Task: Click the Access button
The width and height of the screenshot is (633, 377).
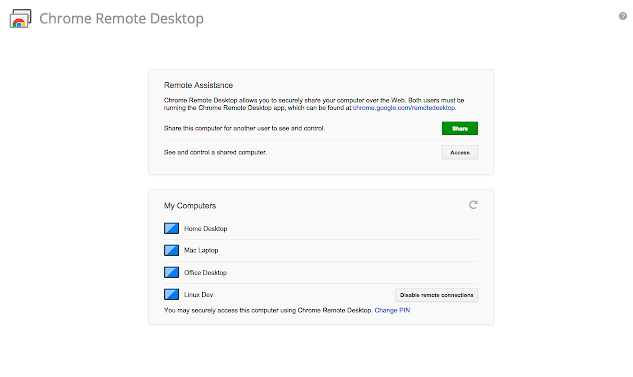Action: 460,153
